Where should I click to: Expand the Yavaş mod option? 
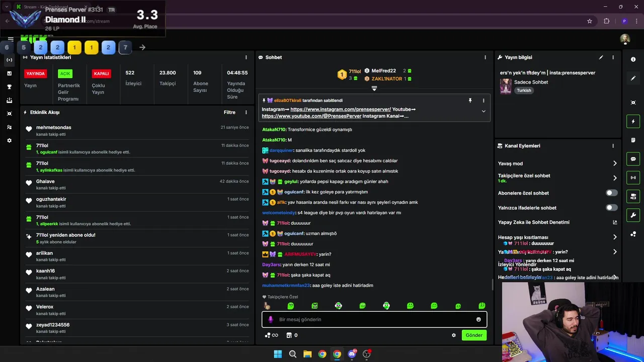pyautogui.click(x=615, y=163)
